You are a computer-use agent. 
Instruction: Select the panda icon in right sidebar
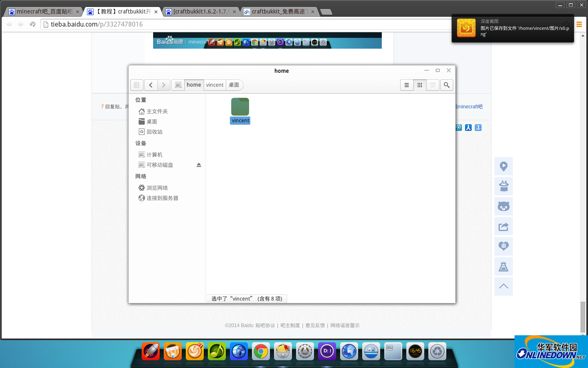tap(503, 206)
